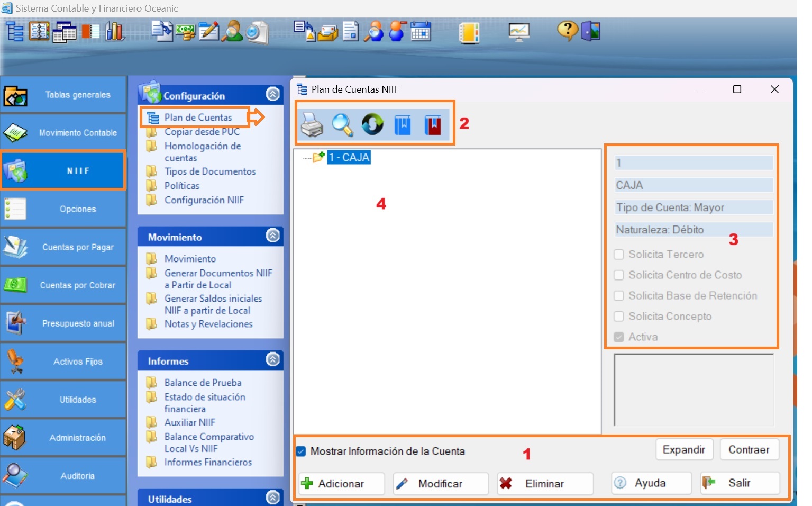Screen dimensions: 812x506
Task: Collapse the Movimiento panel section
Action: point(273,236)
